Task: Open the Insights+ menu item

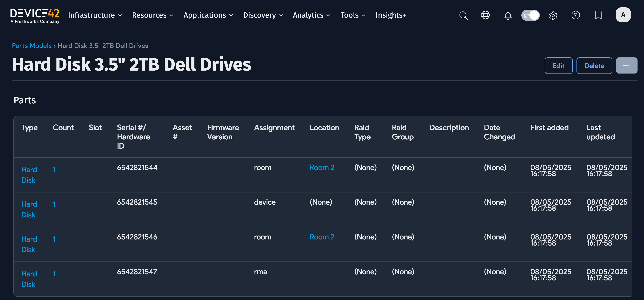Action: [x=390, y=15]
